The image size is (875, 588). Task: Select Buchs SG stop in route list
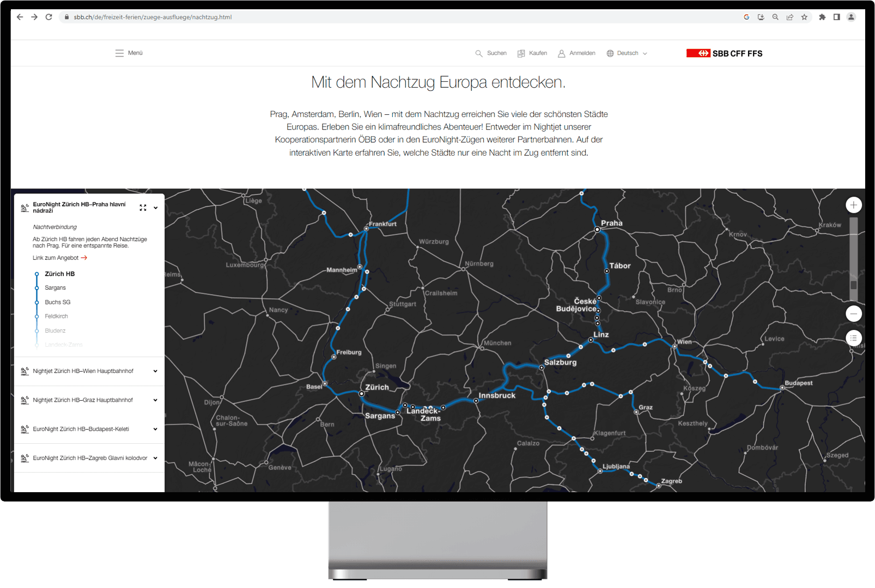coord(58,302)
